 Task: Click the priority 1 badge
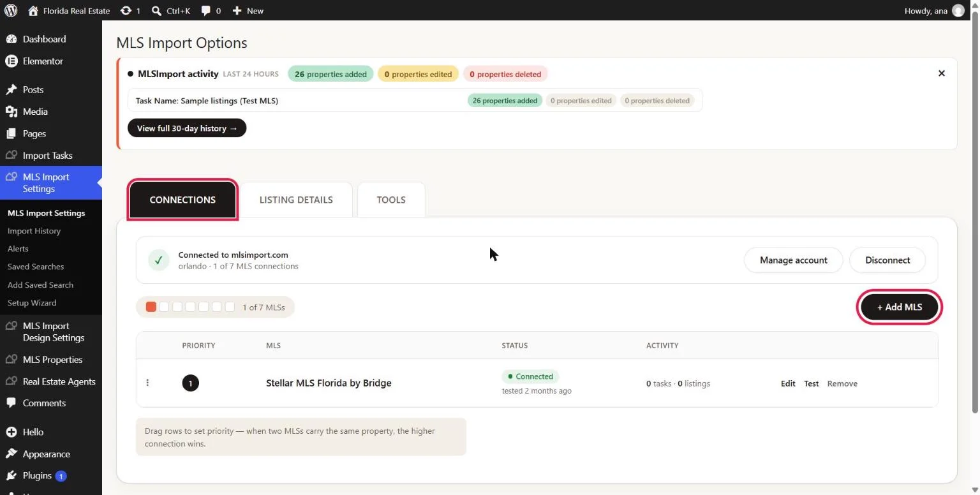[190, 383]
